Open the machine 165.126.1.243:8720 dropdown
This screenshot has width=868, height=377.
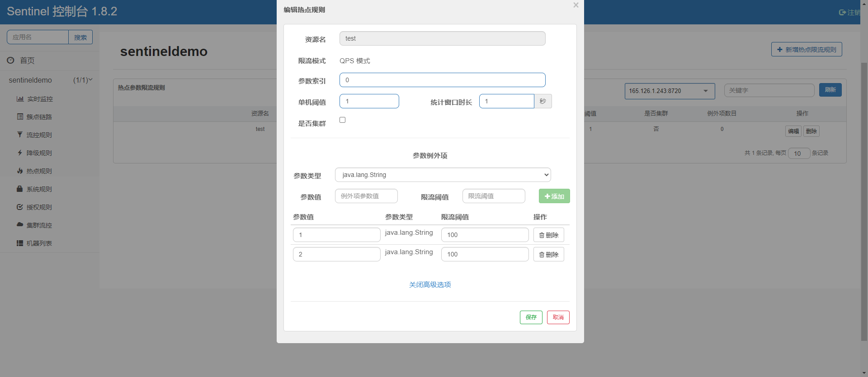point(670,91)
